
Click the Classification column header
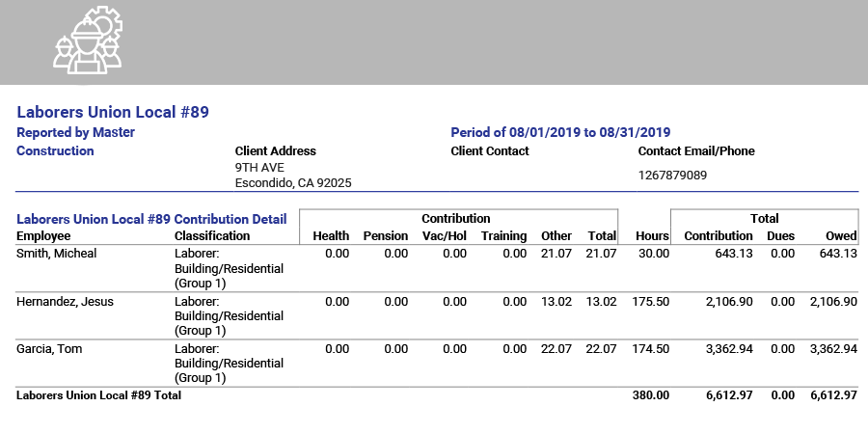click(212, 235)
